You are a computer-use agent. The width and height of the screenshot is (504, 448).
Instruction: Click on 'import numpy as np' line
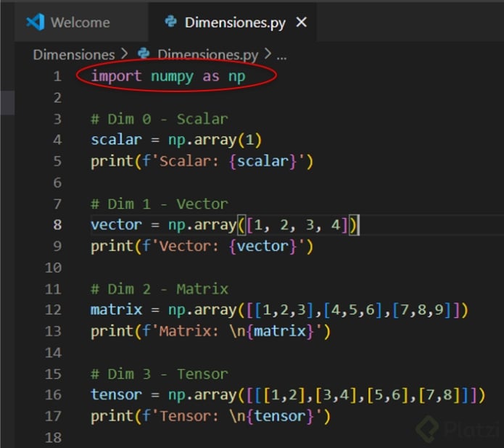click(168, 77)
